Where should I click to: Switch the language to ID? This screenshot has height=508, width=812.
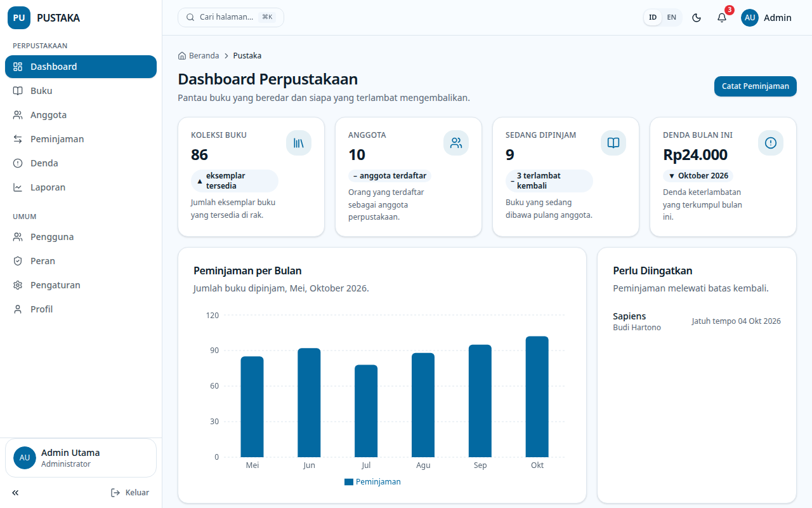pyautogui.click(x=653, y=18)
